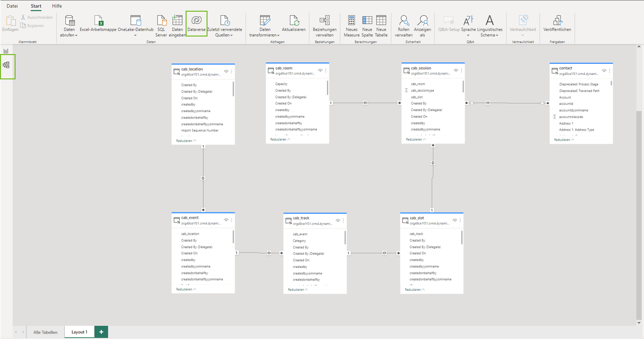644x339 pixels.
Task: Select the Layout 1 tab
Action: (79, 332)
